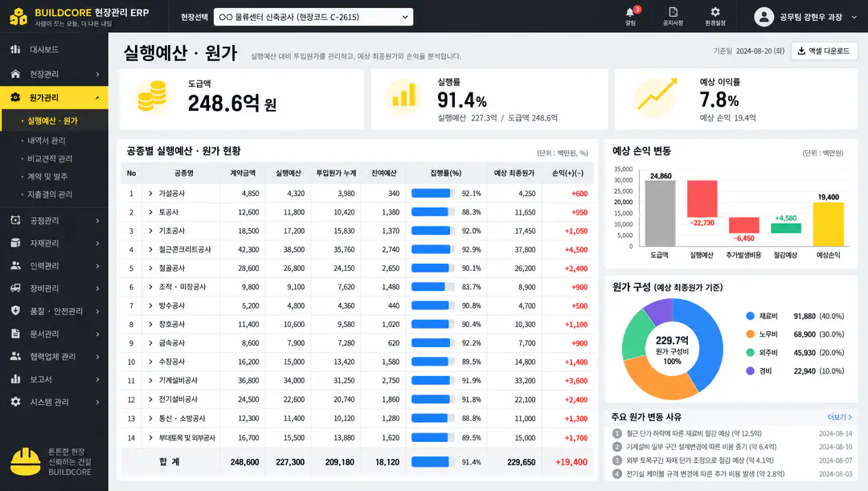Click the 자재관리 sidebar icon

[x=15, y=243]
